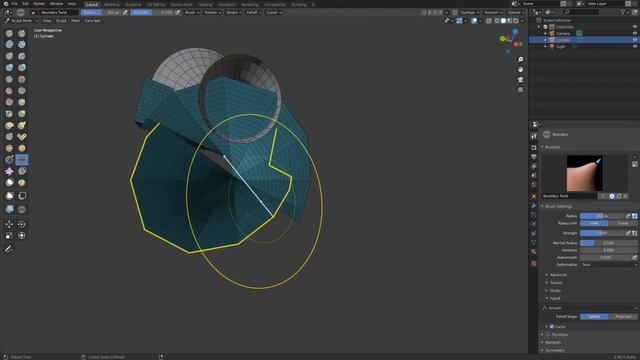Image resolution: width=640 pixels, height=360 pixels.
Task: Adjust the Normal Radius slider
Action: [609, 243]
